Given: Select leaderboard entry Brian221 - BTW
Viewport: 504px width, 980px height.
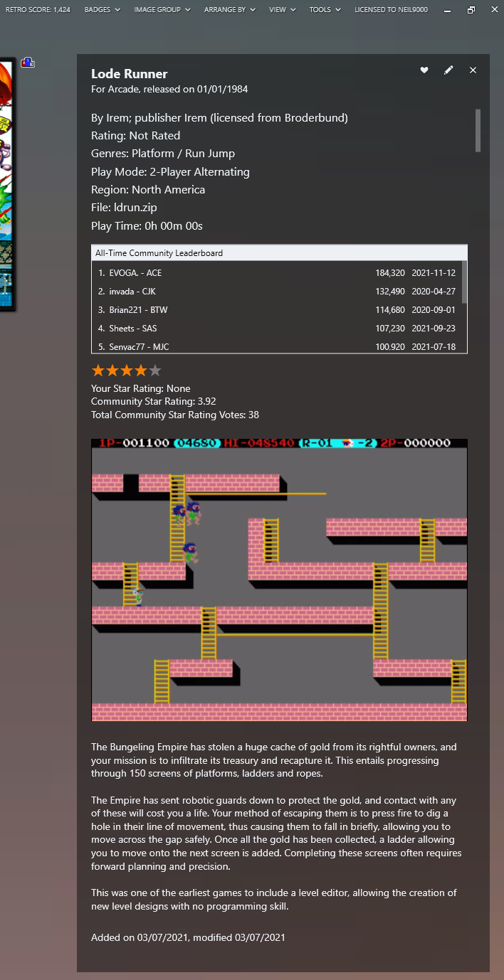Looking at the screenshot, I should [277, 309].
